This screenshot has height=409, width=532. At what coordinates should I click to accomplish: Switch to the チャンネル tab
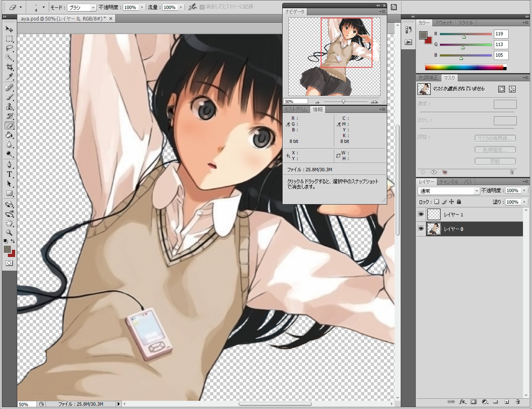coord(449,182)
